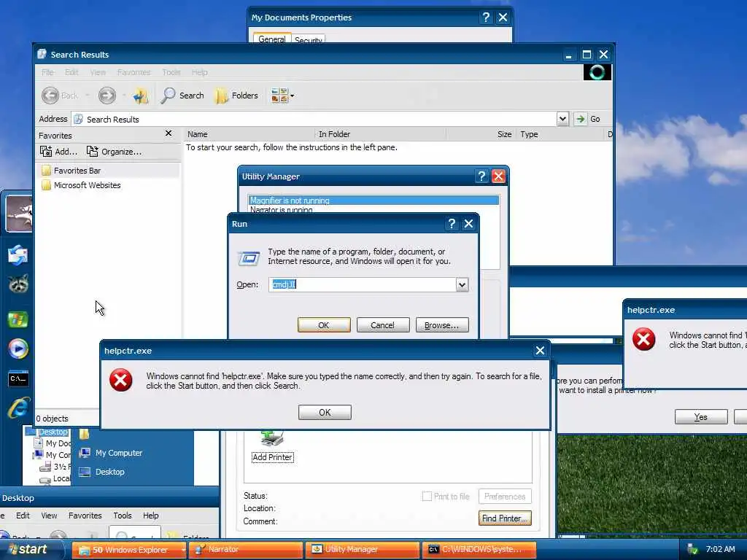
Task: Select 'Magnifier is not running' in Utility Manager
Action: tap(373, 201)
